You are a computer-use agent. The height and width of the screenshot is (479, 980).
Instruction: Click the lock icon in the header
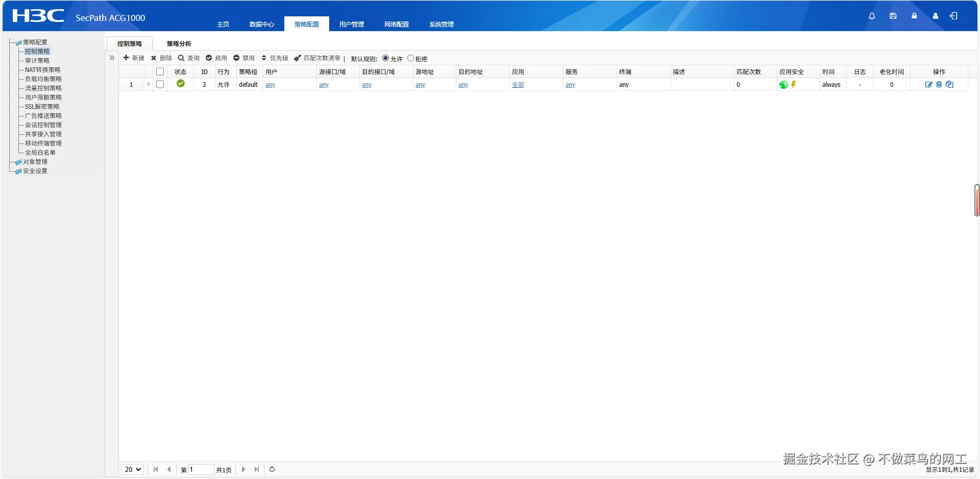914,16
